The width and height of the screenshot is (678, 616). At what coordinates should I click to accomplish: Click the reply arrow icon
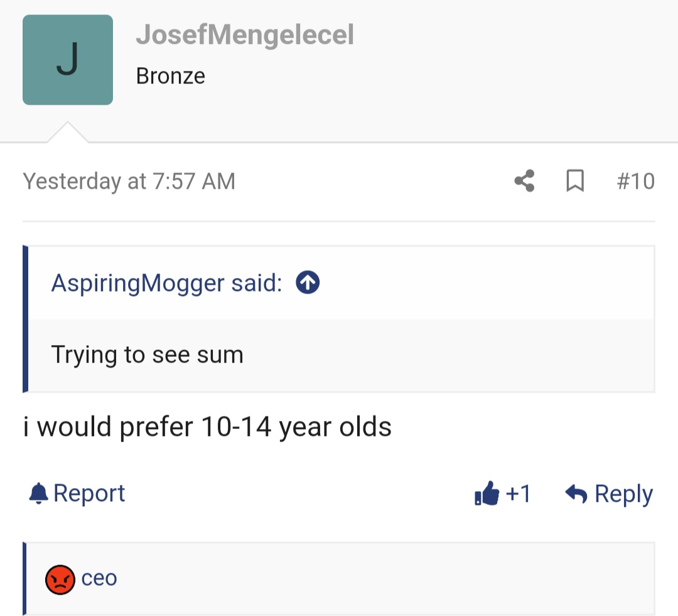coord(576,494)
